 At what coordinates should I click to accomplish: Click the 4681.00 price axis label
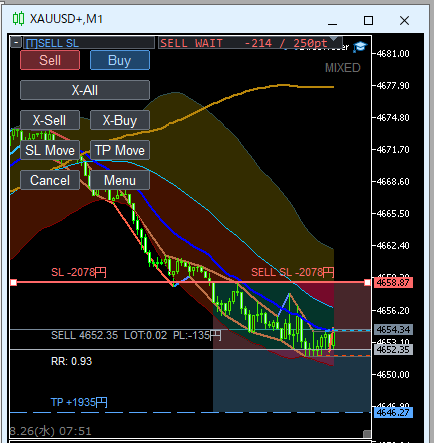click(x=393, y=54)
